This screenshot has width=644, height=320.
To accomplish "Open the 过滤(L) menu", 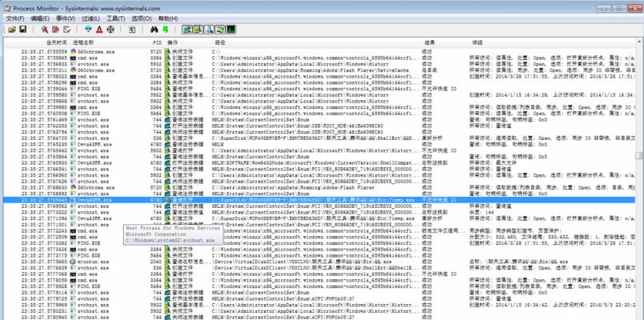I will [90, 18].
